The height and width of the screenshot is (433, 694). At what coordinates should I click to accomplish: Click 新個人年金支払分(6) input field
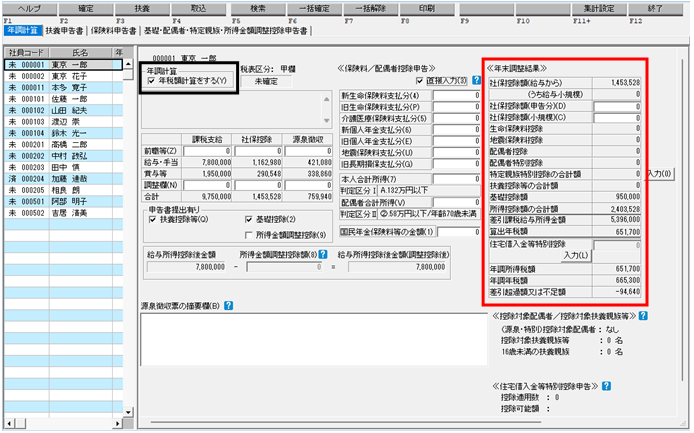pos(456,130)
